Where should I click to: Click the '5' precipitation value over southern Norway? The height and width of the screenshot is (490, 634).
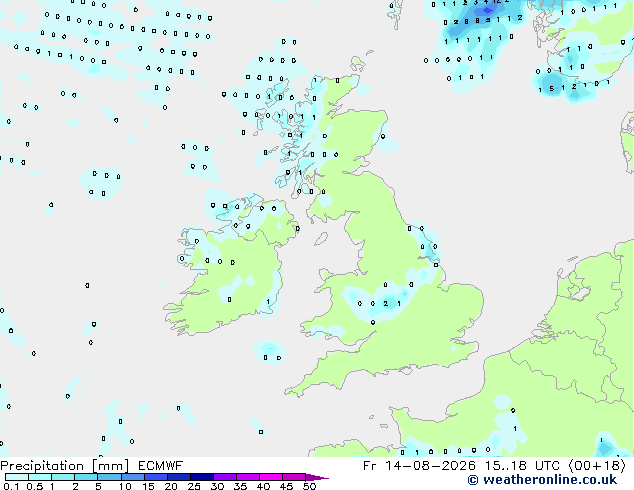tap(552, 89)
